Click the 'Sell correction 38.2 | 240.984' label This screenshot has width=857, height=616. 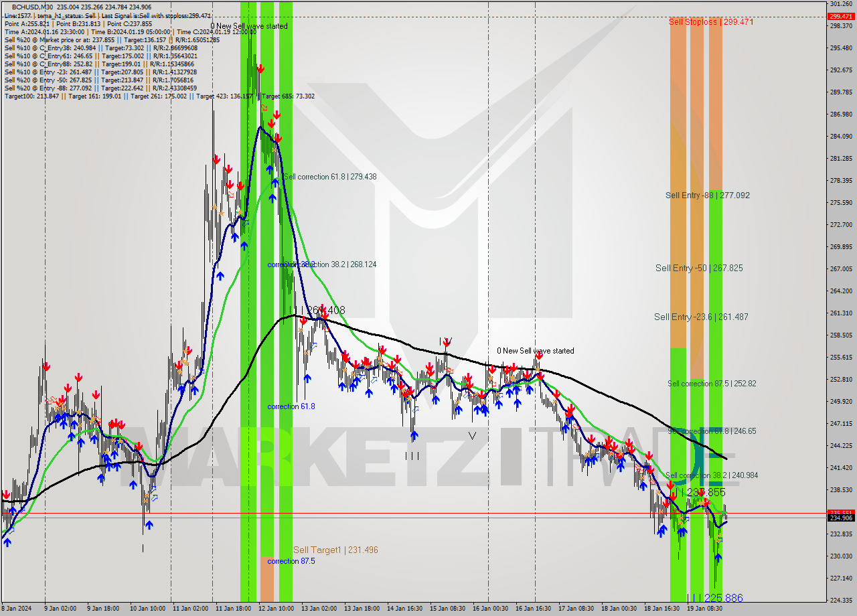click(x=712, y=475)
